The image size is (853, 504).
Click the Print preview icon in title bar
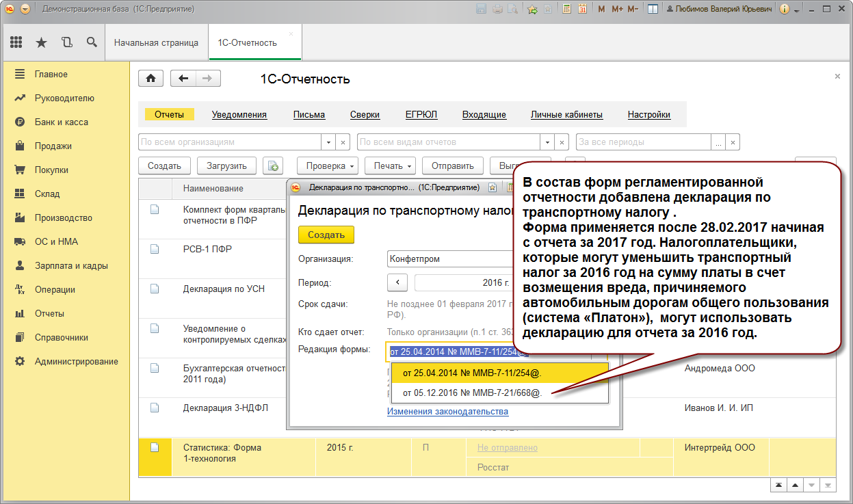pyautogui.click(x=512, y=9)
